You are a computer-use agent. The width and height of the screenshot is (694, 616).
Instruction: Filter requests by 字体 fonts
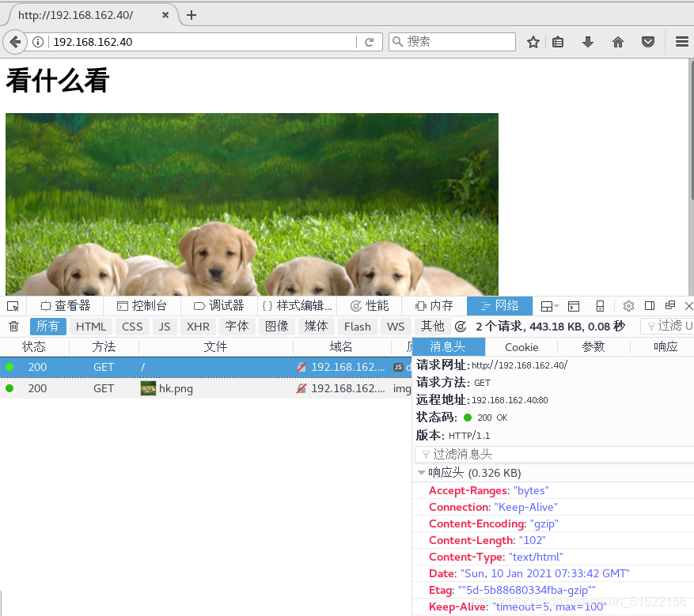click(237, 327)
